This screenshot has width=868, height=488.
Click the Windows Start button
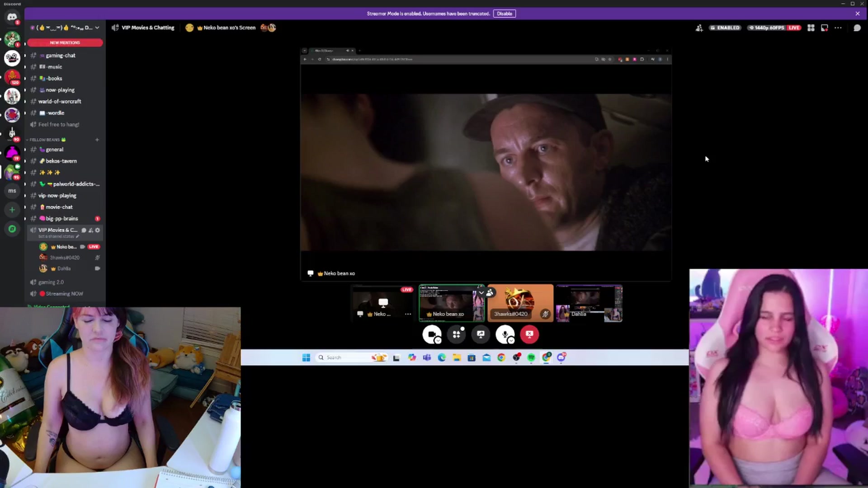[306, 358]
